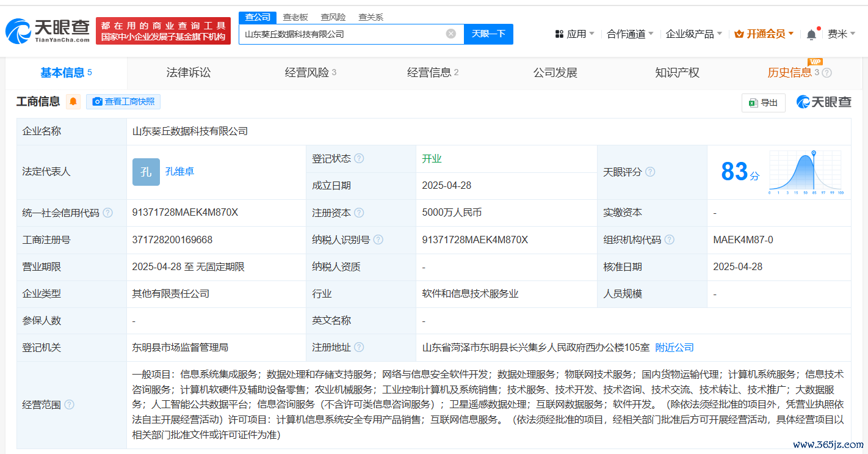The height and width of the screenshot is (454, 868).
Task: Click help icon beside 经营范围
Action: (x=69, y=405)
